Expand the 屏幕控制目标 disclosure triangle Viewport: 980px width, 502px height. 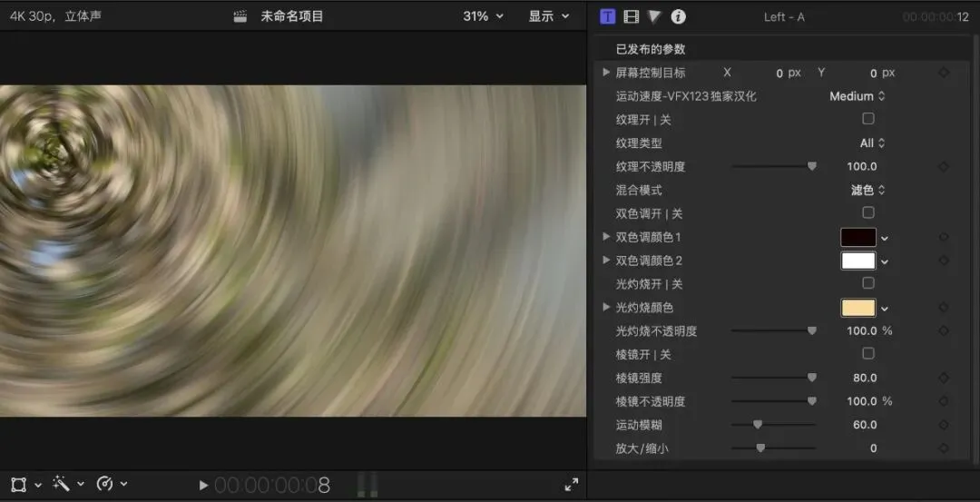pyautogui.click(x=605, y=73)
